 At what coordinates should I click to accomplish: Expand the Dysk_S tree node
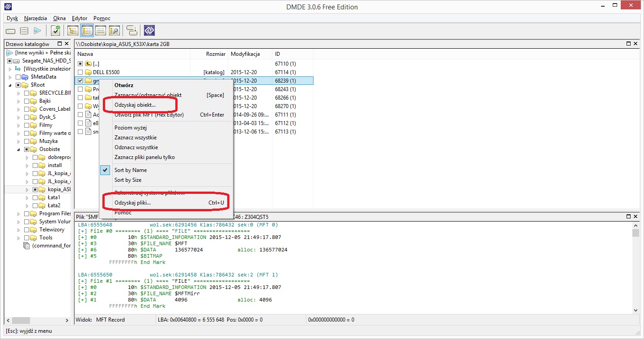(19, 117)
